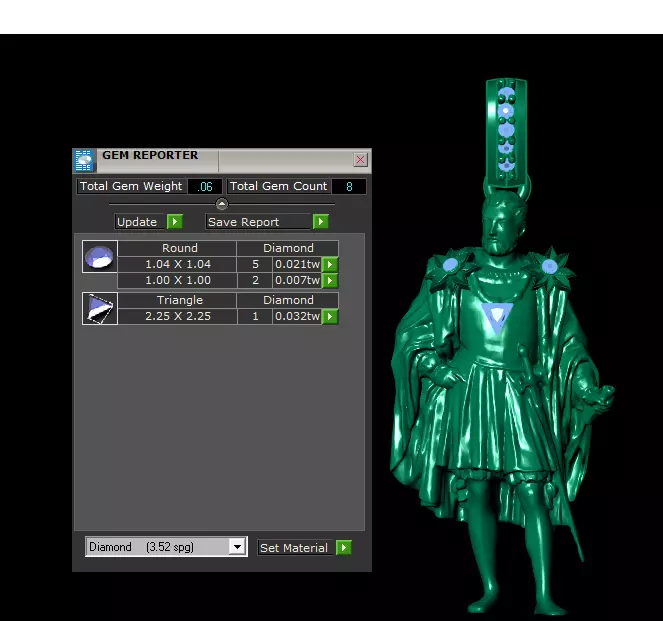The width and height of the screenshot is (663, 621).
Task: Select the top gem in the pendant bail
Action: [506, 93]
